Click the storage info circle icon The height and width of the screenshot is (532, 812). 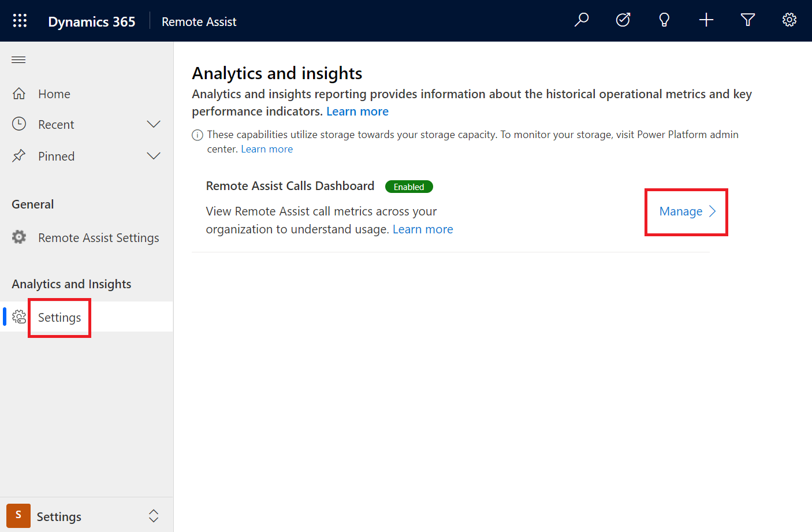[x=198, y=135]
